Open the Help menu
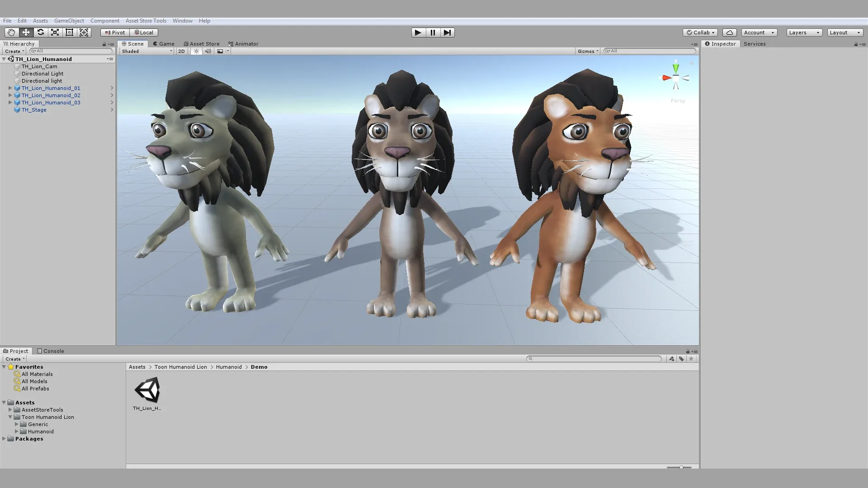Image resolution: width=868 pixels, height=488 pixels. pyautogui.click(x=204, y=21)
